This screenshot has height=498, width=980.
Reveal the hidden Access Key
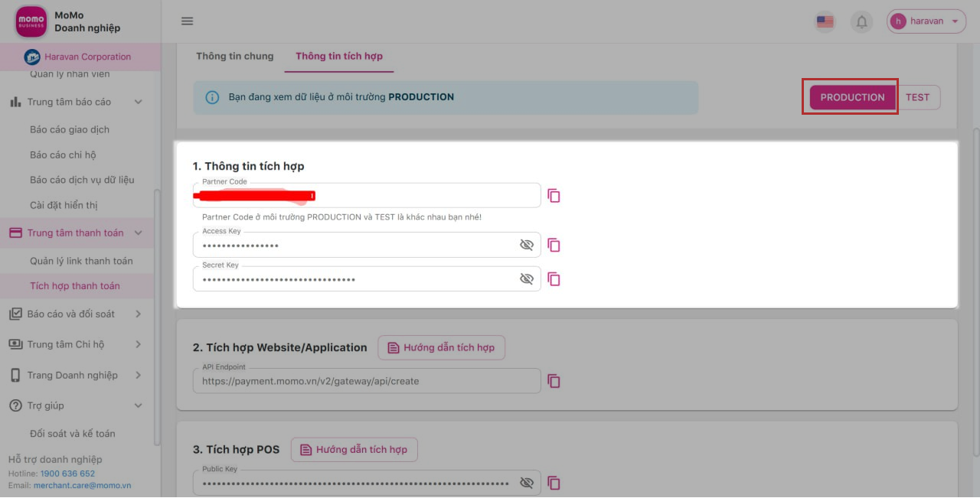[x=526, y=246]
